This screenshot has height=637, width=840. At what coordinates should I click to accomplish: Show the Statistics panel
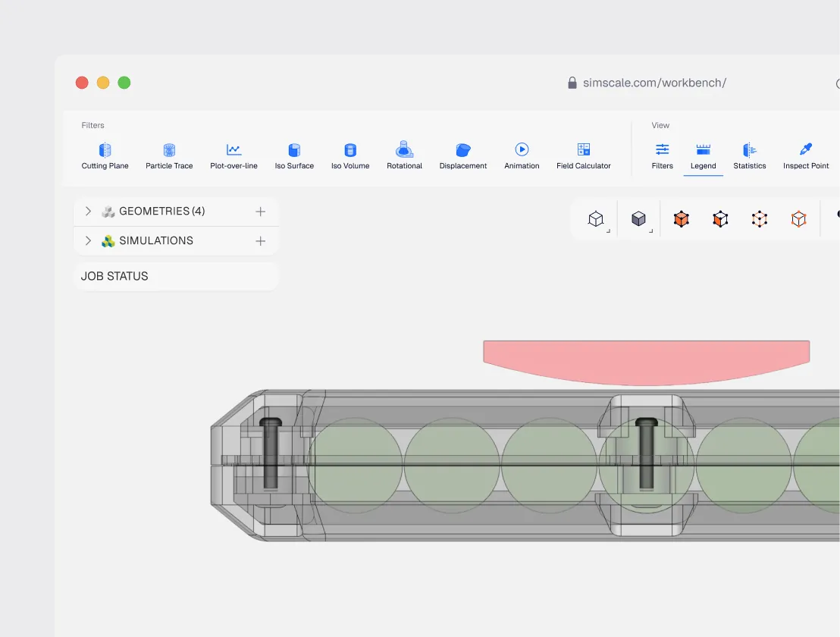point(750,156)
